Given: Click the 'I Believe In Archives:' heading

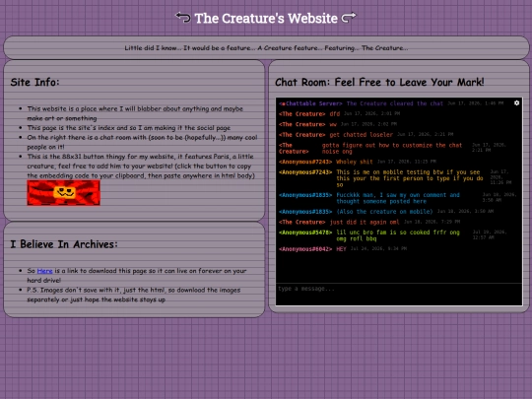Looking at the screenshot, I should click(x=64, y=244).
